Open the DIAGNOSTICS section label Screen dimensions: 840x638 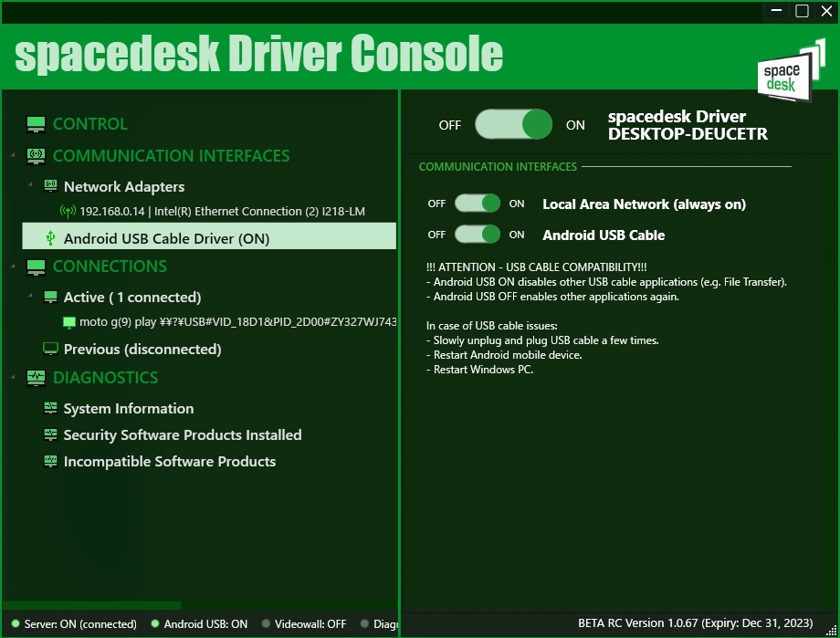106,378
